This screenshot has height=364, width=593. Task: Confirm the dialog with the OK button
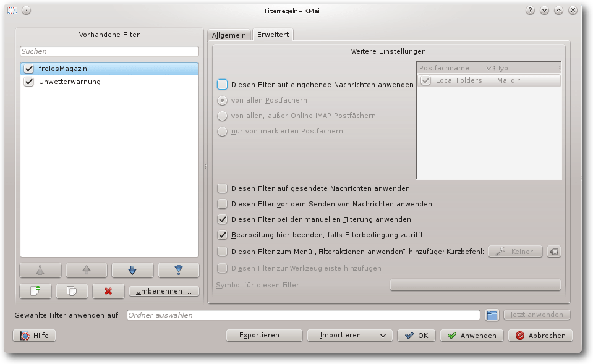416,336
